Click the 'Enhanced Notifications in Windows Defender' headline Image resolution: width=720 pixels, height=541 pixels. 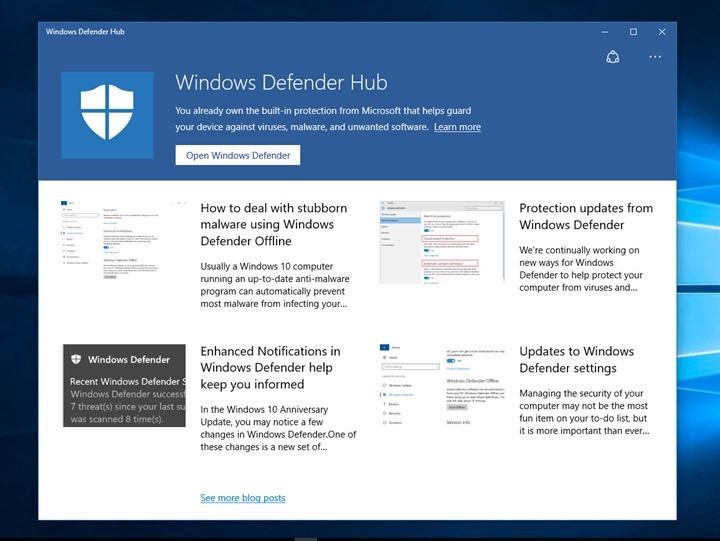point(270,367)
